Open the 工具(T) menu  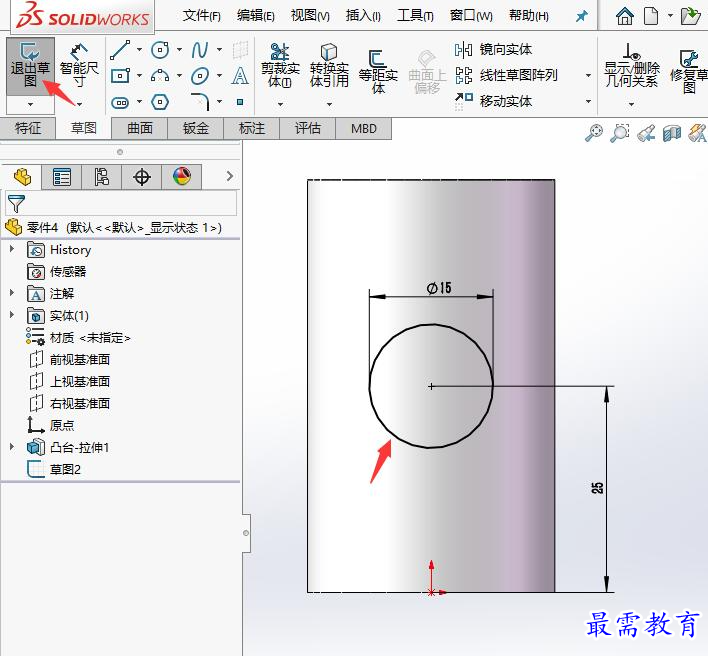(x=415, y=16)
